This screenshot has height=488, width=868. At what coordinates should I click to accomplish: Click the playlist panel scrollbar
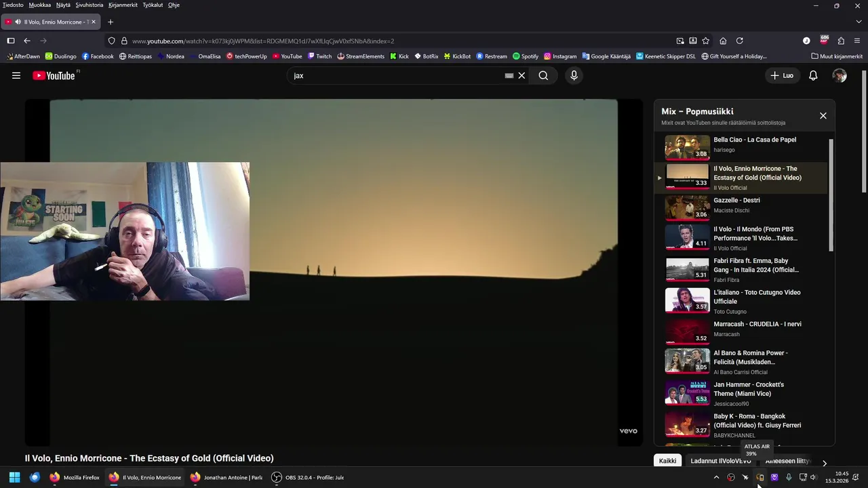pos(831,195)
